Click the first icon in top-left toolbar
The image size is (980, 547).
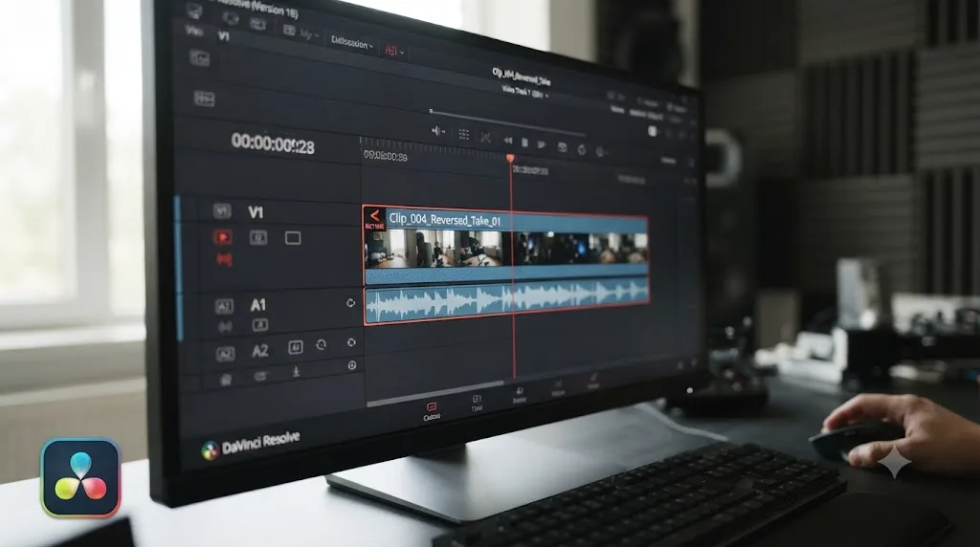pyautogui.click(x=194, y=11)
